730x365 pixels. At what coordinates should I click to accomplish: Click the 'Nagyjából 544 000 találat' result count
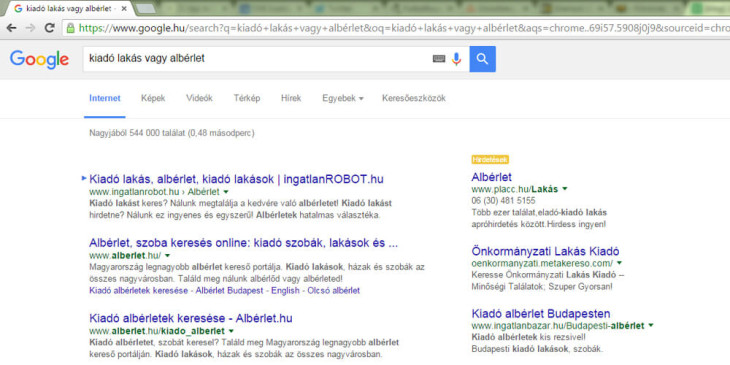tap(171, 133)
